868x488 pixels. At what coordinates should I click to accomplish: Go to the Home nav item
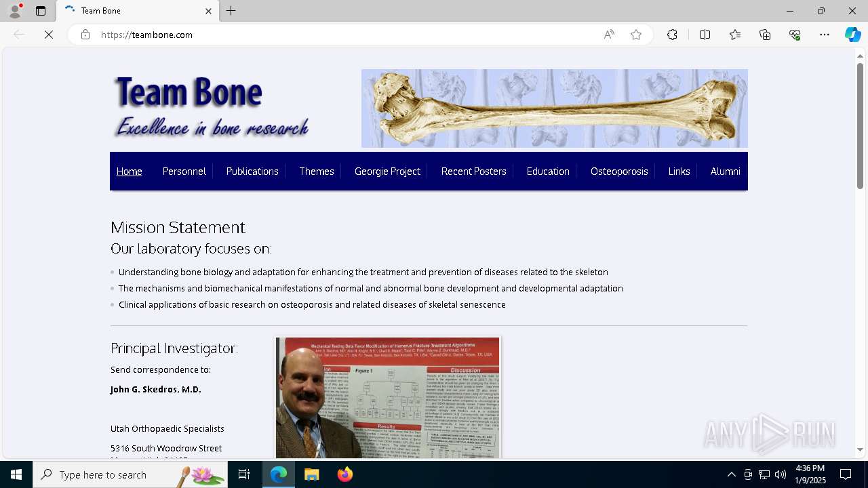129,171
